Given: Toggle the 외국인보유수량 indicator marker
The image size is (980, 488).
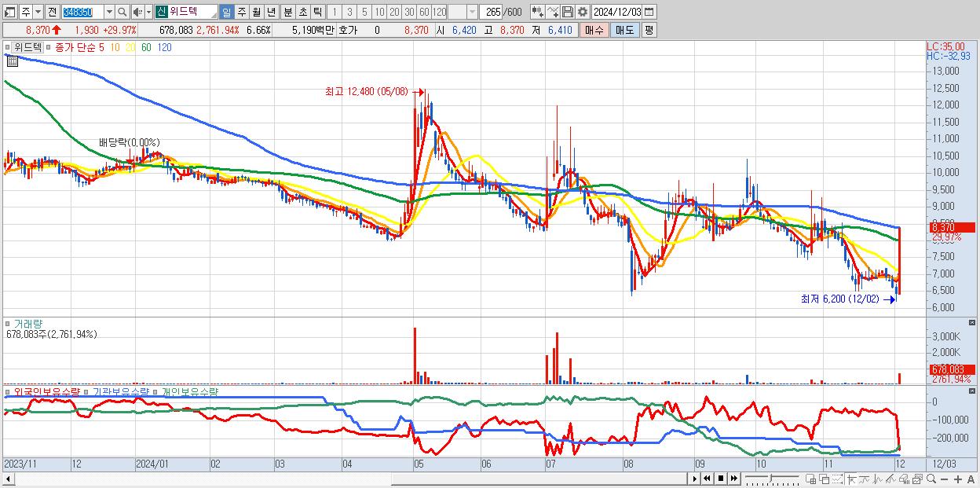Looking at the screenshot, I should (x=8, y=391).
